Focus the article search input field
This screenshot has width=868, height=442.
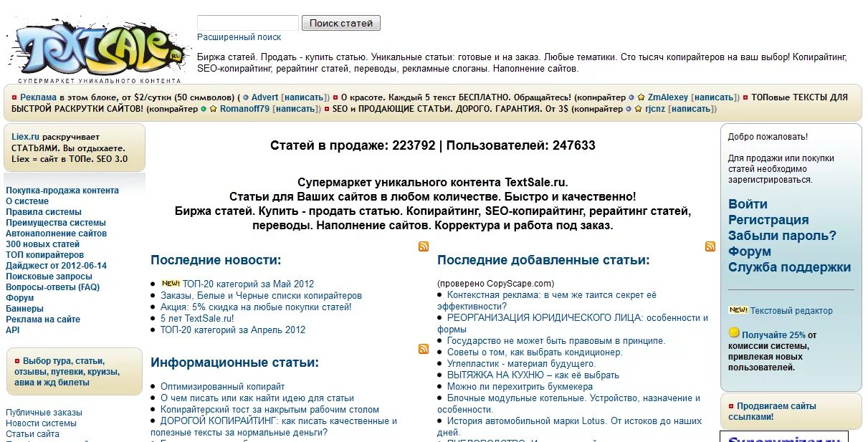[248, 23]
